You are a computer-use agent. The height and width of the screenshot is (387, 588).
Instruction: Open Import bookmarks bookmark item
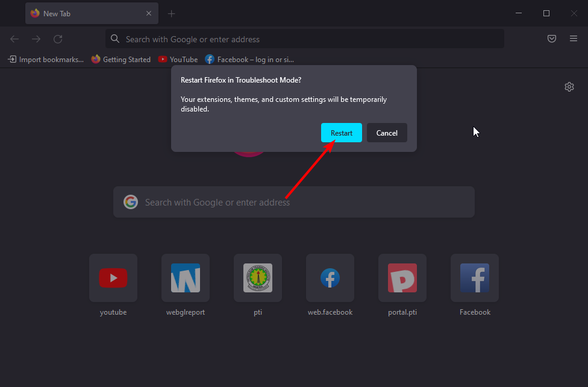coord(45,59)
